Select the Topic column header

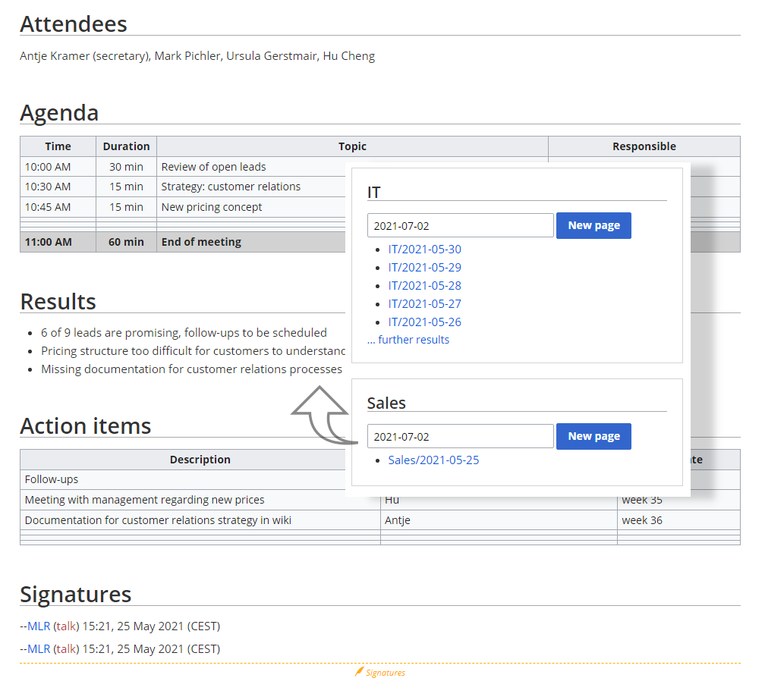coord(352,146)
